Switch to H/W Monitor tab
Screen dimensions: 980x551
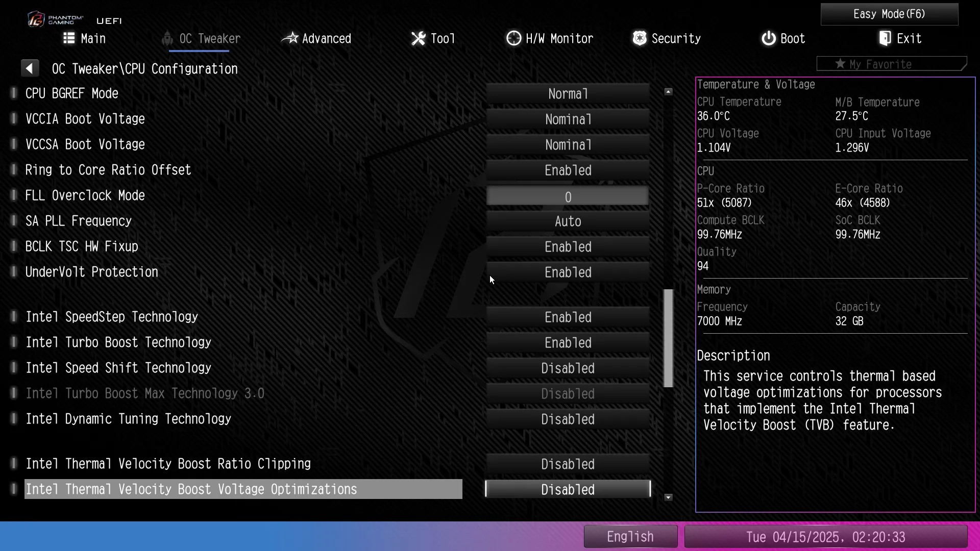tap(550, 38)
